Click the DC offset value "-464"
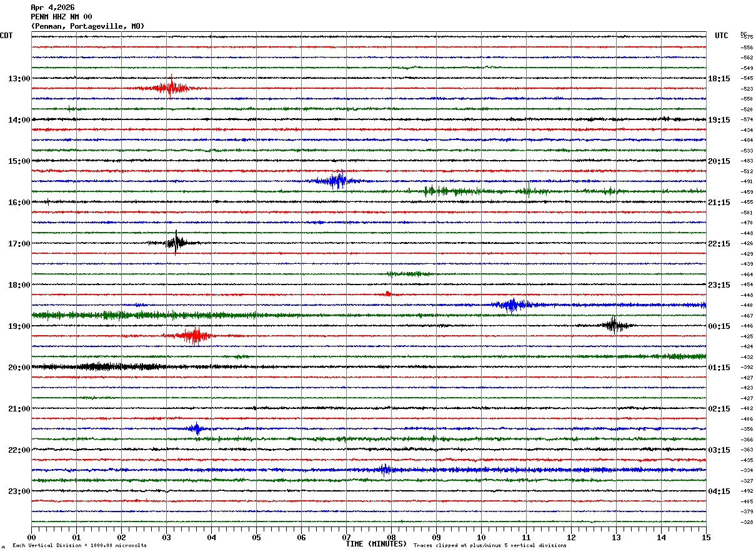 tap(747, 274)
